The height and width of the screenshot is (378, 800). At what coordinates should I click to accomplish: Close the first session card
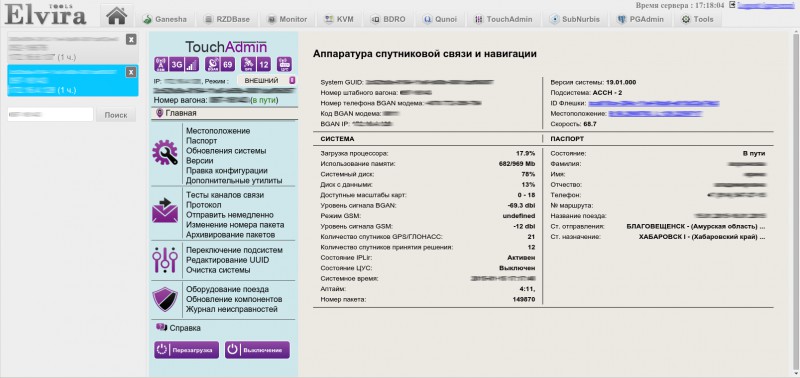(x=131, y=40)
